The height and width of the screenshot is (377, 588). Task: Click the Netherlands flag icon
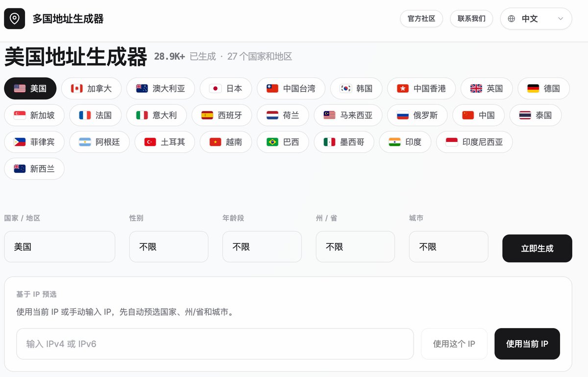tap(272, 116)
